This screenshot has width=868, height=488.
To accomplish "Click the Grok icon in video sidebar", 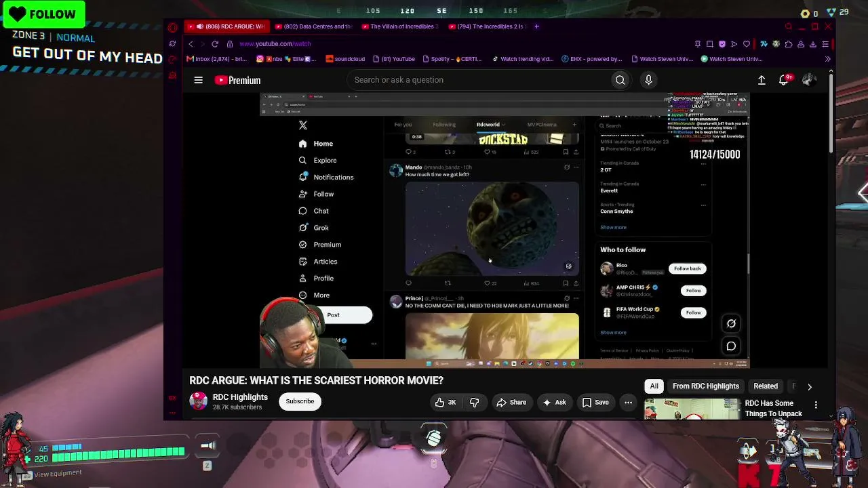I will pos(302,228).
